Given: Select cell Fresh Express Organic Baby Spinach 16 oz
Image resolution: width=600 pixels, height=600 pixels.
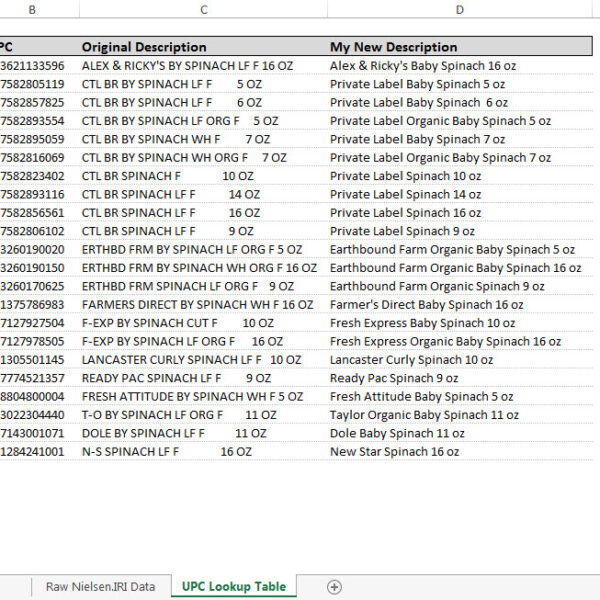Looking at the screenshot, I should 460,341.
